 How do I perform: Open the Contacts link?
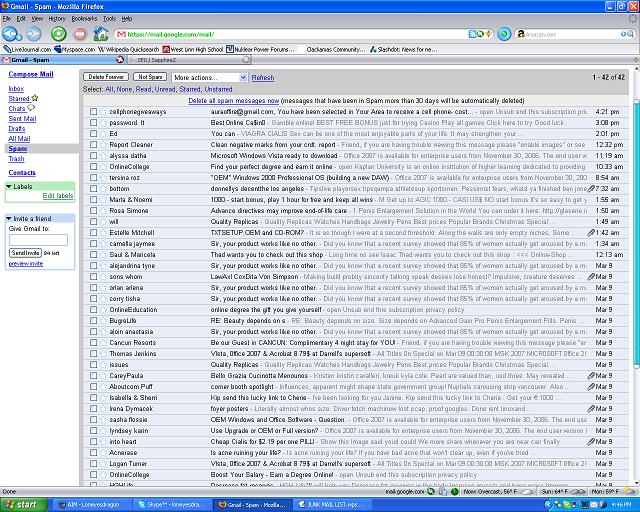(22, 173)
